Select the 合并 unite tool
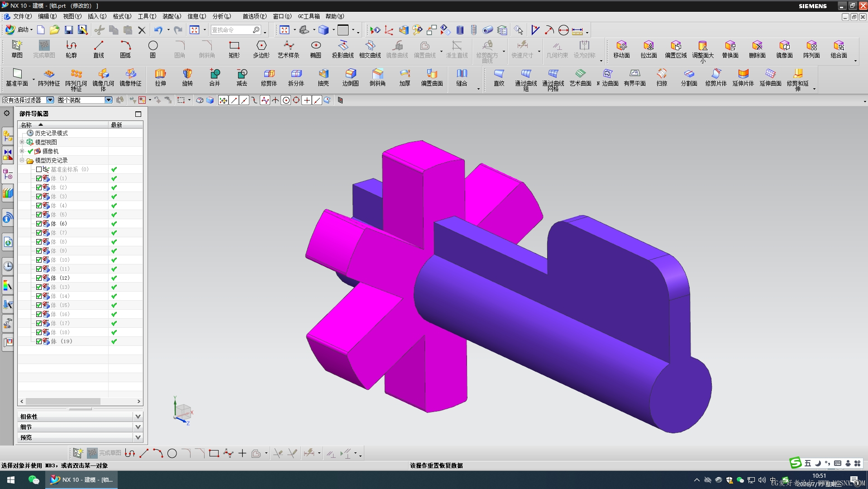This screenshot has height=489, width=868. pos(215,77)
